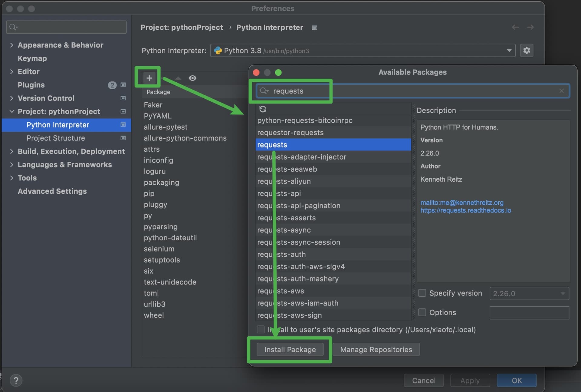Viewport: 581px width, 392px height.
Task: Open the Python Interpreter dropdown
Action: [363, 51]
